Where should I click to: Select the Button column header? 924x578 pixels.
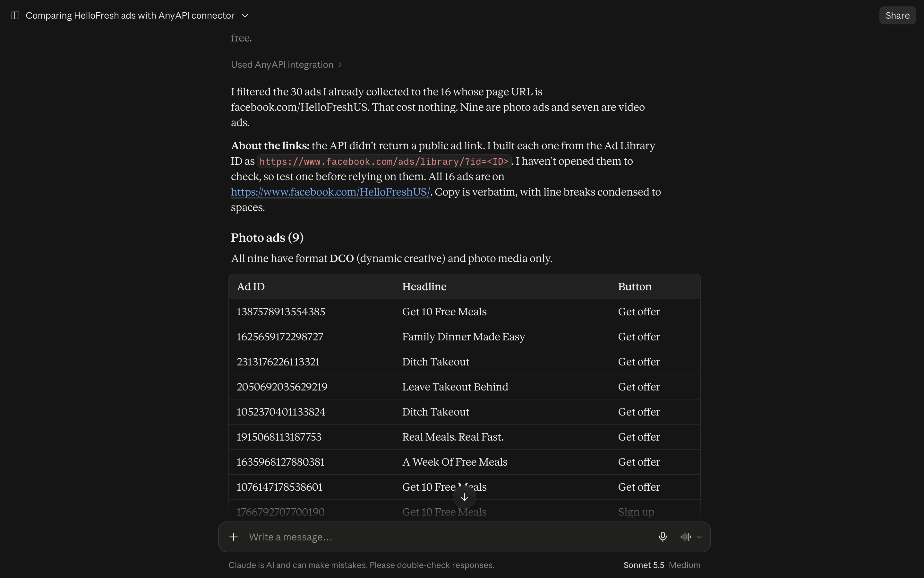tap(635, 286)
